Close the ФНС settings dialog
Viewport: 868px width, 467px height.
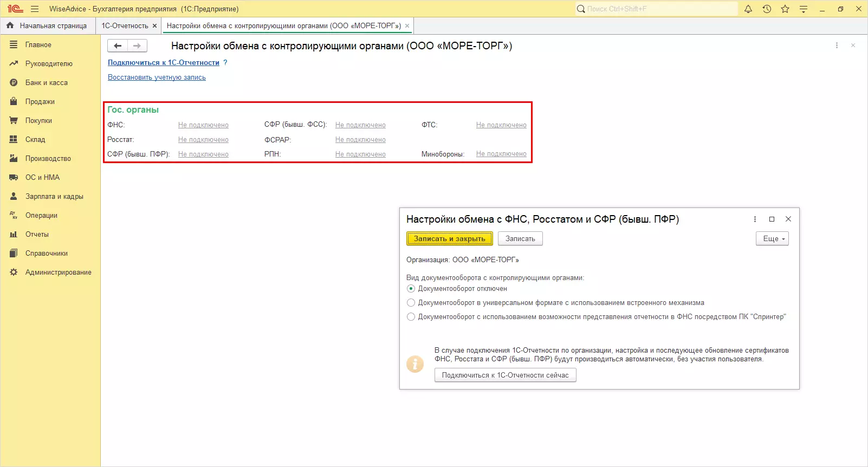click(x=788, y=219)
